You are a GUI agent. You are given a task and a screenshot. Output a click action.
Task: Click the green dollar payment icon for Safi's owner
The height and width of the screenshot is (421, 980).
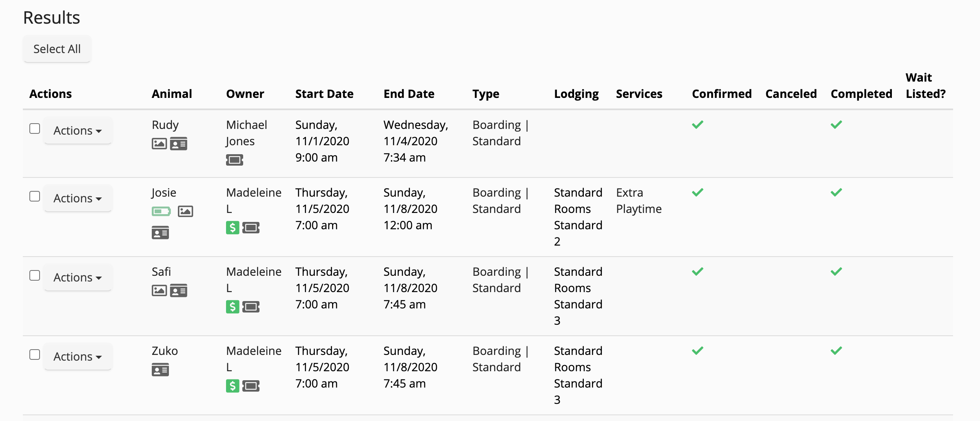click(x=232, y=307)
